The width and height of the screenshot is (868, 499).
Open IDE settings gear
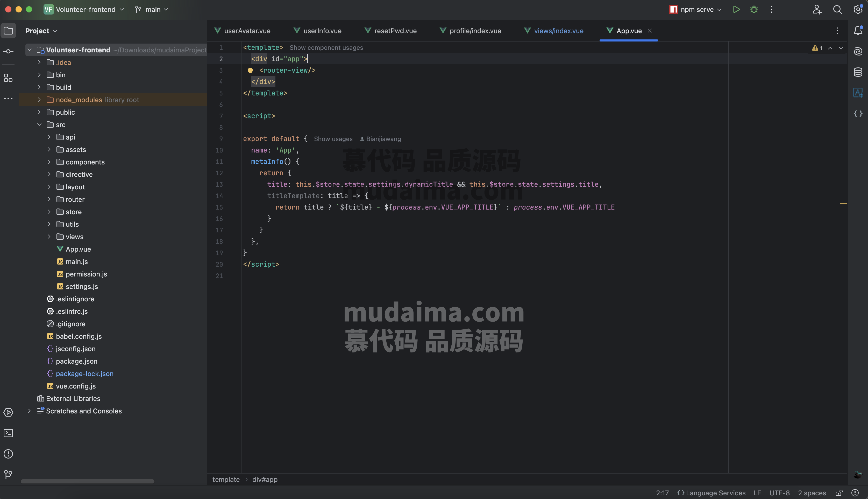pyautogui.click(x=858, y=9)
